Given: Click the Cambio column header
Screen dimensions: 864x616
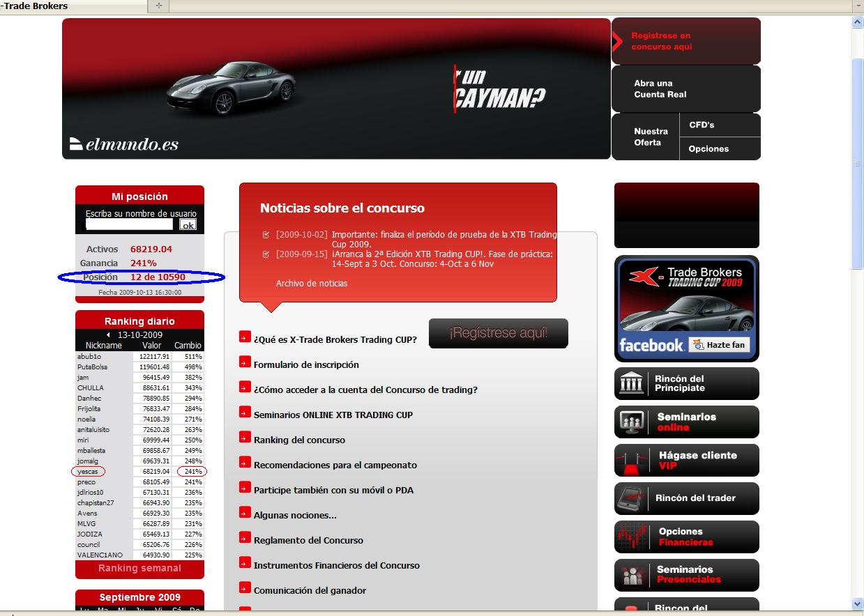Looking at the screenshot, I should tap(188, 346).
